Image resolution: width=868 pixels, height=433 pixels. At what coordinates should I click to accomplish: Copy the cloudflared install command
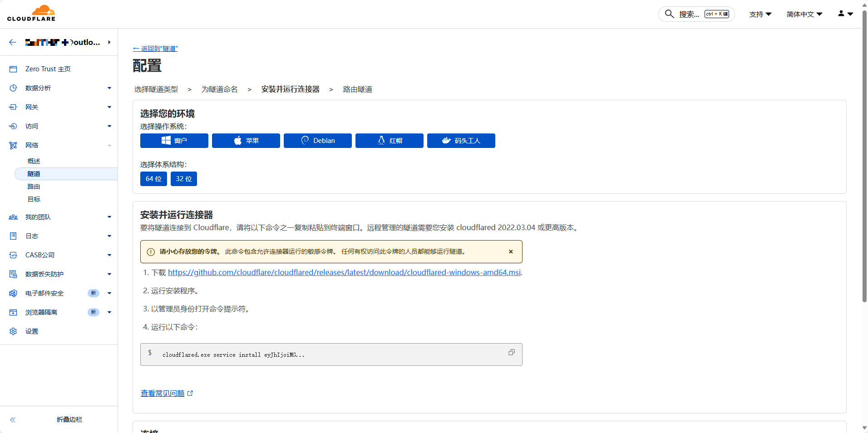click(511, 353)
